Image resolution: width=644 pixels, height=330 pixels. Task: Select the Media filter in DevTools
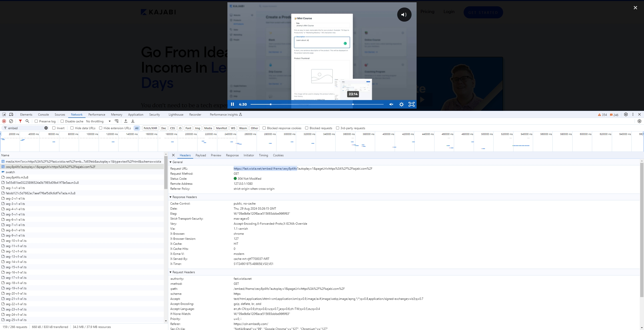pos(208,128)
